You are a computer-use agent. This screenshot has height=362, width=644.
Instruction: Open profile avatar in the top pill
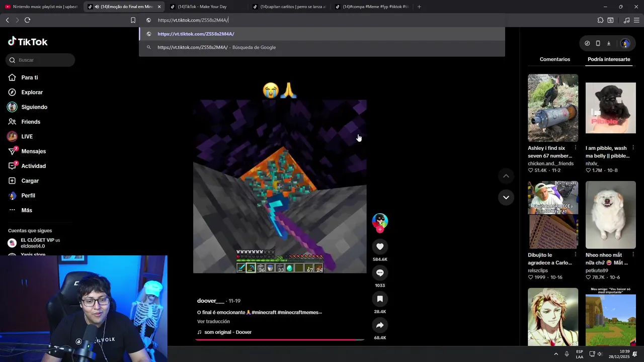tap(625, 43)
